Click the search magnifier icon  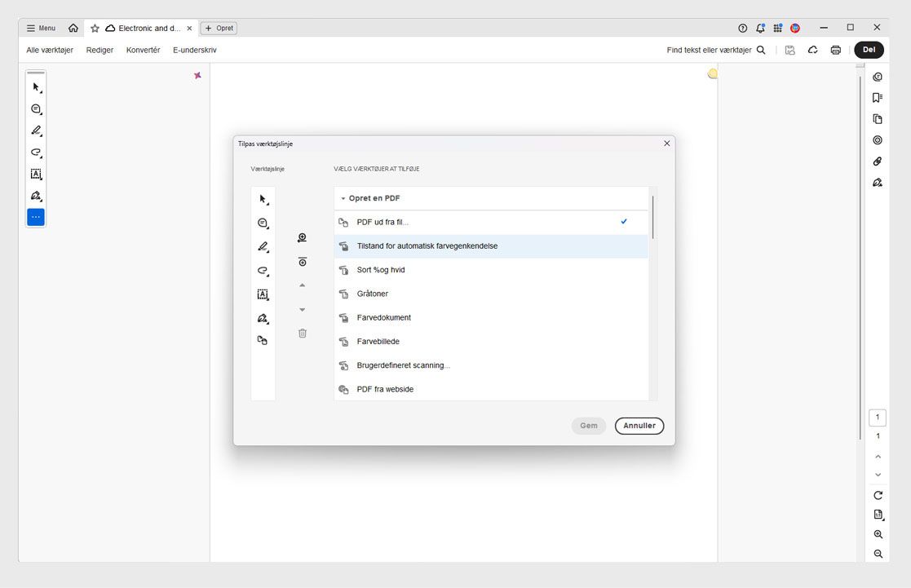coord(761,50)
